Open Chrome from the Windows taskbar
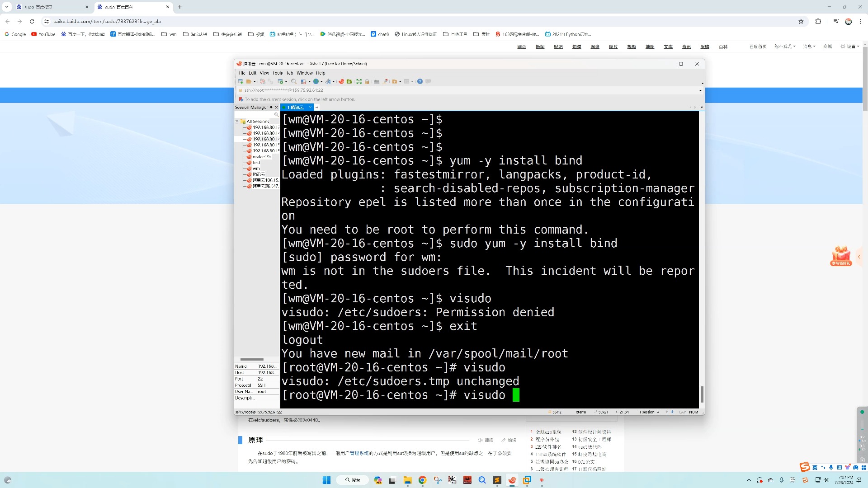Screen dimensions: 868x488 tap(422, 480)
